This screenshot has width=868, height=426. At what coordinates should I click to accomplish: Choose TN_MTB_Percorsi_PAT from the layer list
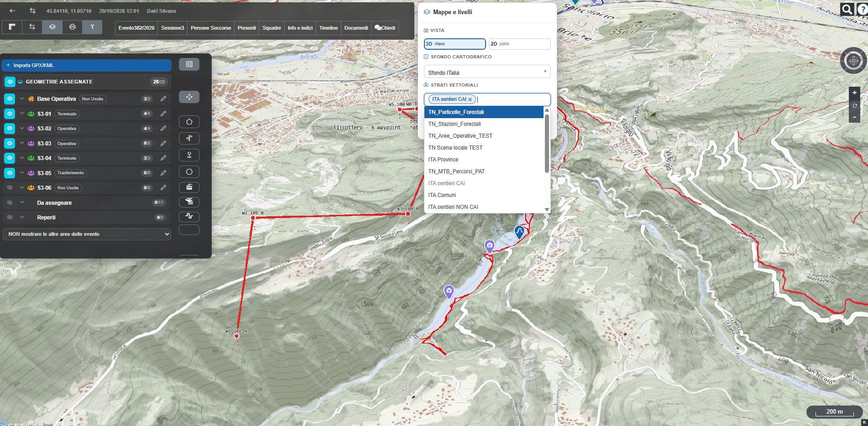pos(484,171)
